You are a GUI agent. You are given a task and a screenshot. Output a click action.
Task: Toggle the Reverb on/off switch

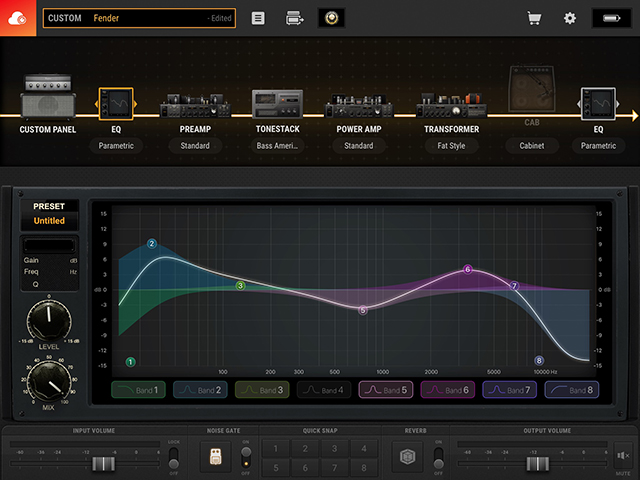pyautogui.click(x=437, y=456)
